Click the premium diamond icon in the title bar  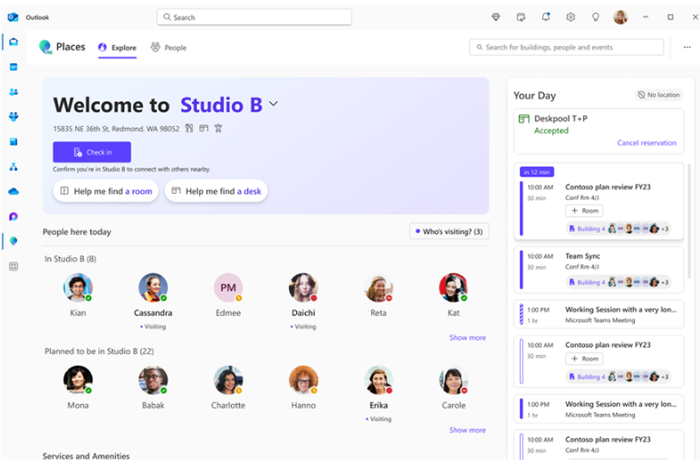(496, 17)
